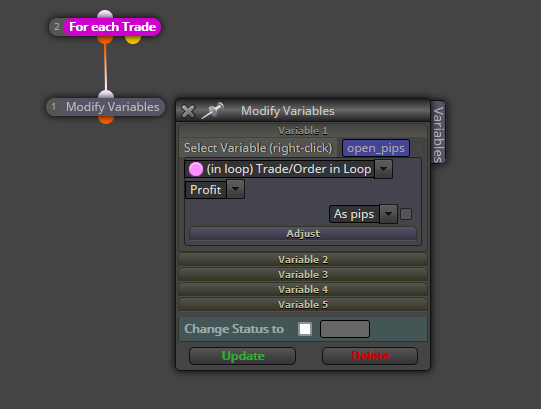Viewport: 541px width, 409px height.
Task: Click the red Delete button
Action: click(x=370, y=356)
